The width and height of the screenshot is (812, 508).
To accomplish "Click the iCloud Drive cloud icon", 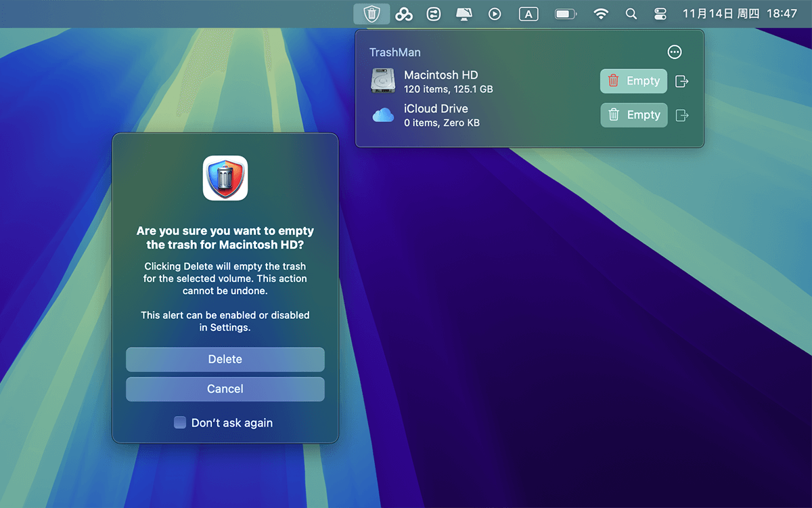I will click(383, 115).
